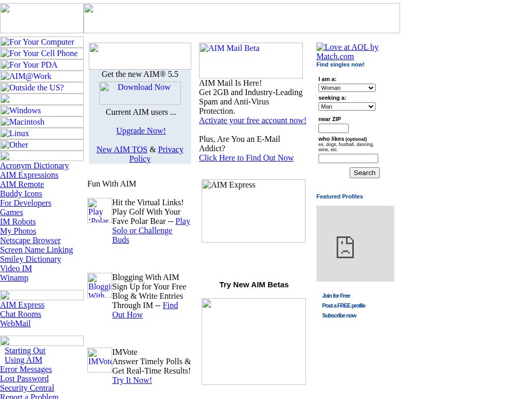Viewport: 532px width, 399px height.
Task: Focus the near ZIP input field
Action: (334, 128)
